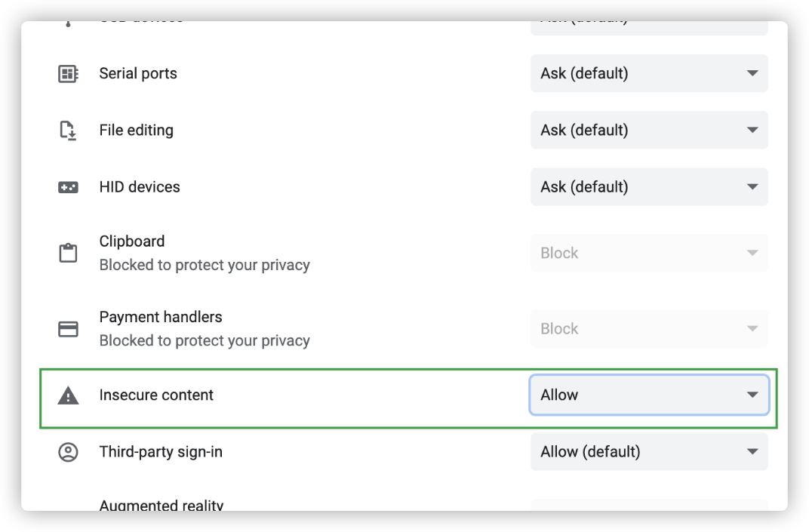Open the Serial ports permission dropdown
The width and height of the screenshot is (809, 532).
click(x=649, y=74)
